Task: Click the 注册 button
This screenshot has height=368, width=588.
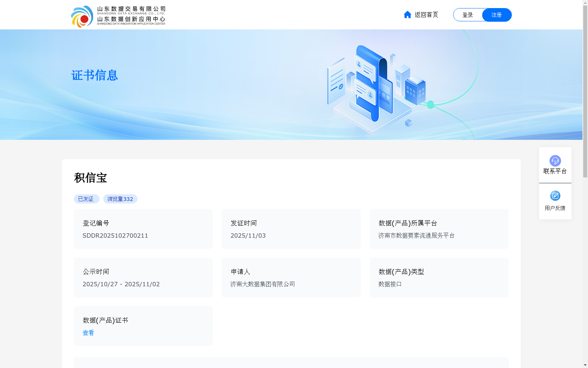Action: click(x=496, y=15)
